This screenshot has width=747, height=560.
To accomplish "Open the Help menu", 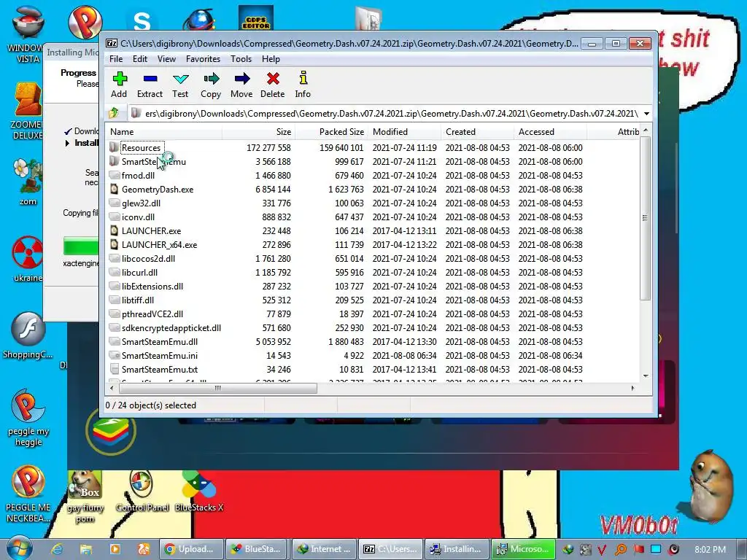I will [x=271, y=59].
